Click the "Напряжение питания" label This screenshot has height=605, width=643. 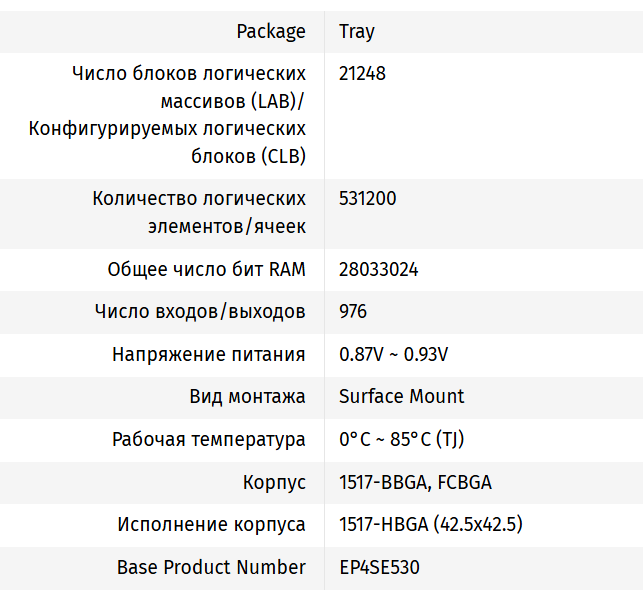pos(208,354)
